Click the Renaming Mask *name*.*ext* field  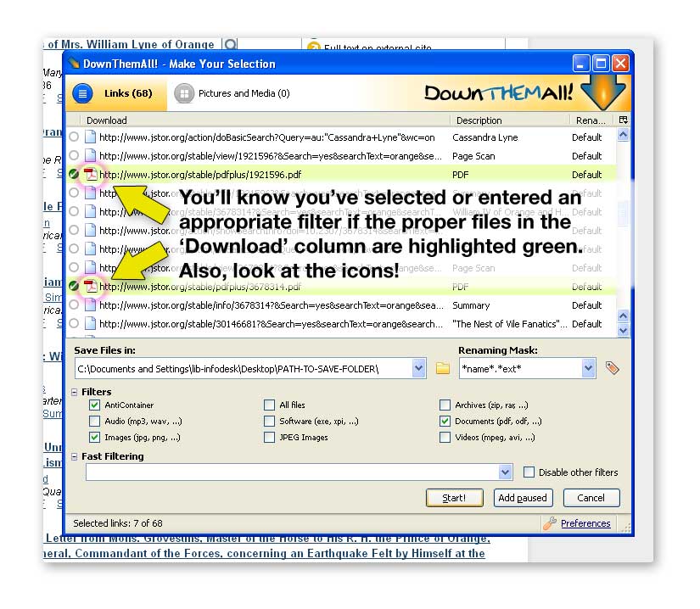(x=520, y=368)
